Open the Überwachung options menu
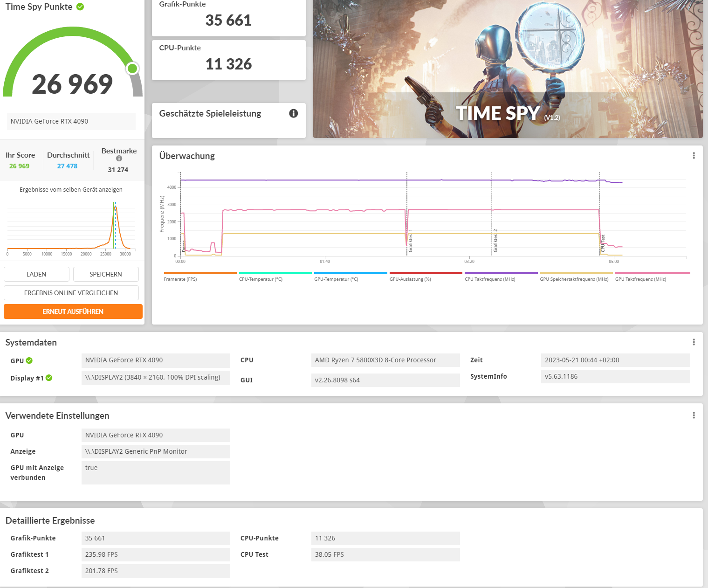Viewport: 708px width, 588px height. tap(693, 155)
